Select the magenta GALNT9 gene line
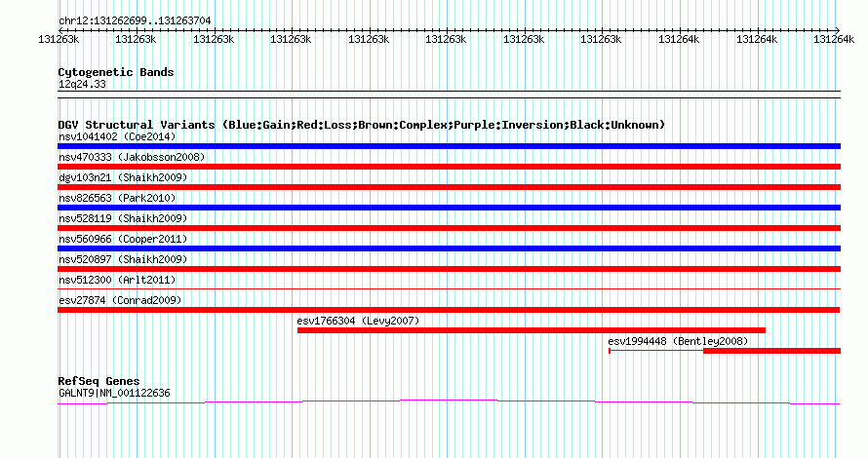Image resolution: width=868 pixels, height=458 pixels. [449, 401]
